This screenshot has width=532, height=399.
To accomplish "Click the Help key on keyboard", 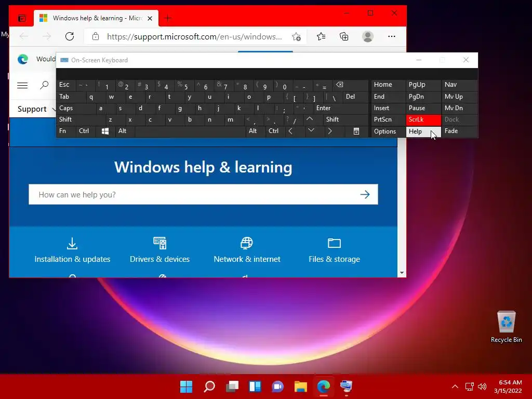I will coord(423,131).
